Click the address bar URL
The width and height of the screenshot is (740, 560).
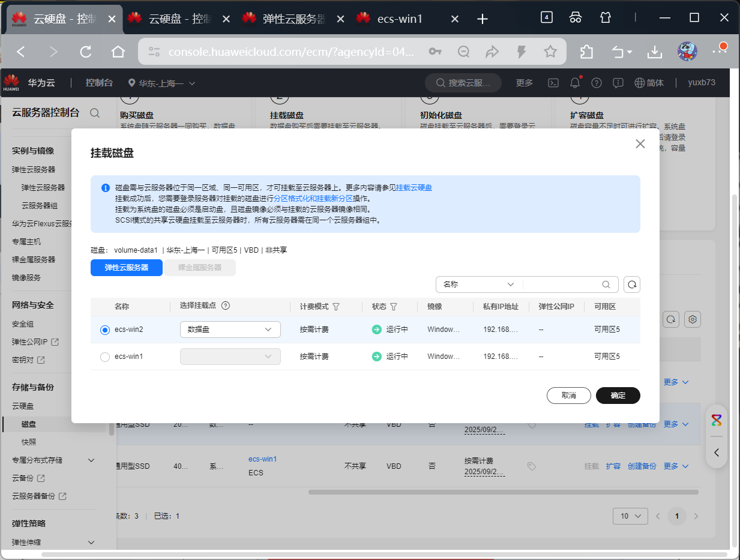click(x=292, y=52)
